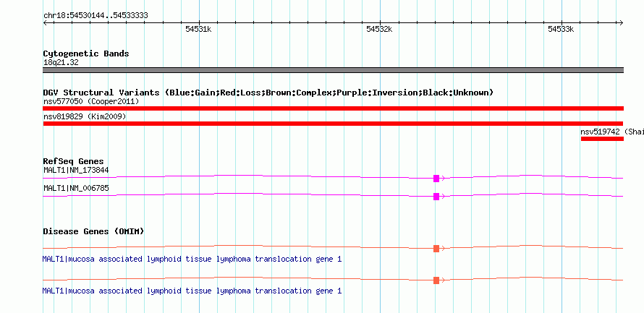Click the 54533k ruler tick label
The image size is (644, 313).
tap(561, 29)
